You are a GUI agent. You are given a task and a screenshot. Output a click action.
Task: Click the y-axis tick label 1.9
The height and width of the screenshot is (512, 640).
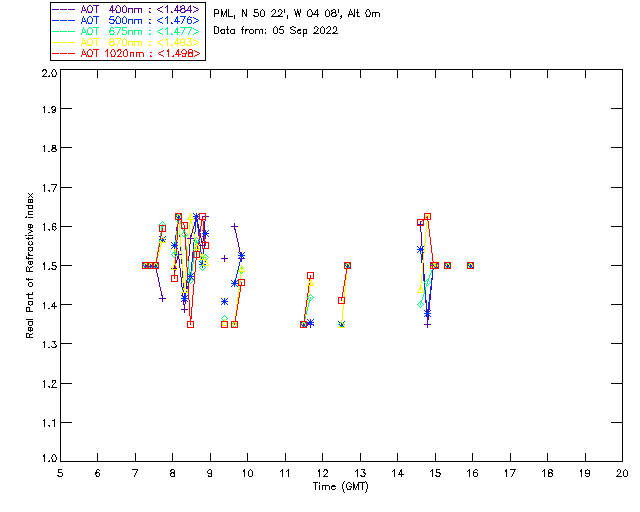[49, 109]
